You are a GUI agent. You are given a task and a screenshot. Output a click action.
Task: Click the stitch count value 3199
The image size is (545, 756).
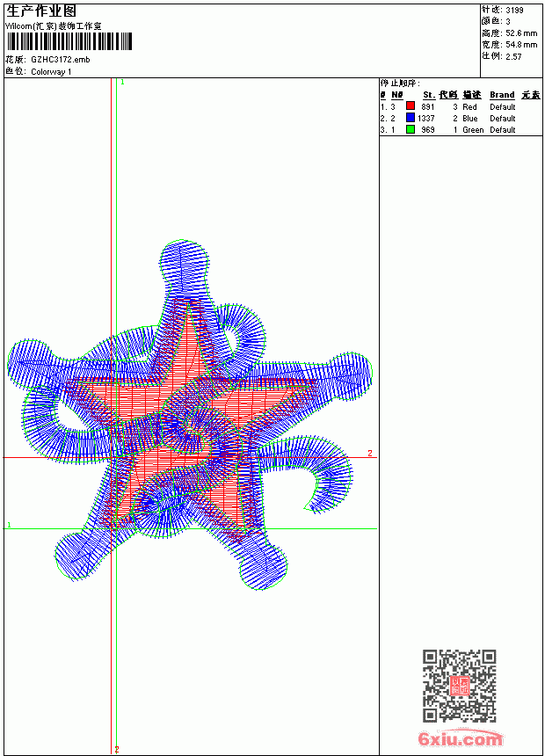(x=514, y=11)
